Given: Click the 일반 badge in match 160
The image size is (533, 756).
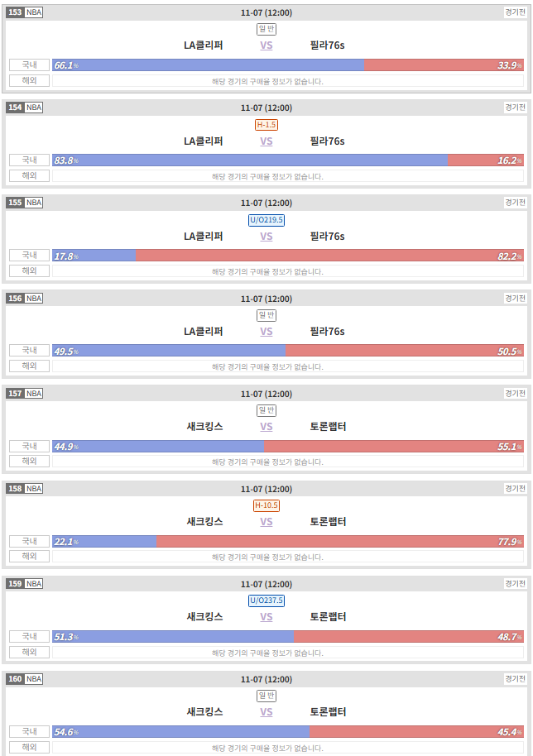Looking at the screenshot, I should 266,696.
